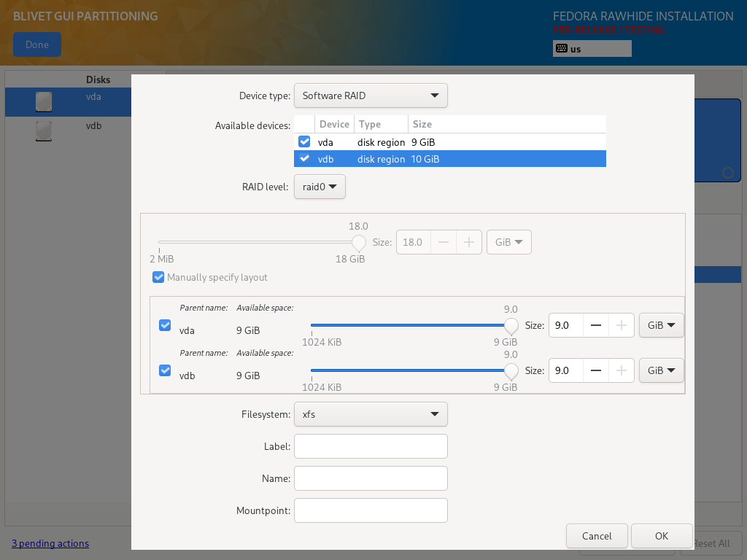Uncheck vda in Available devices table
The width and height of the screenshot is (747, 560).
coord(304,142)
